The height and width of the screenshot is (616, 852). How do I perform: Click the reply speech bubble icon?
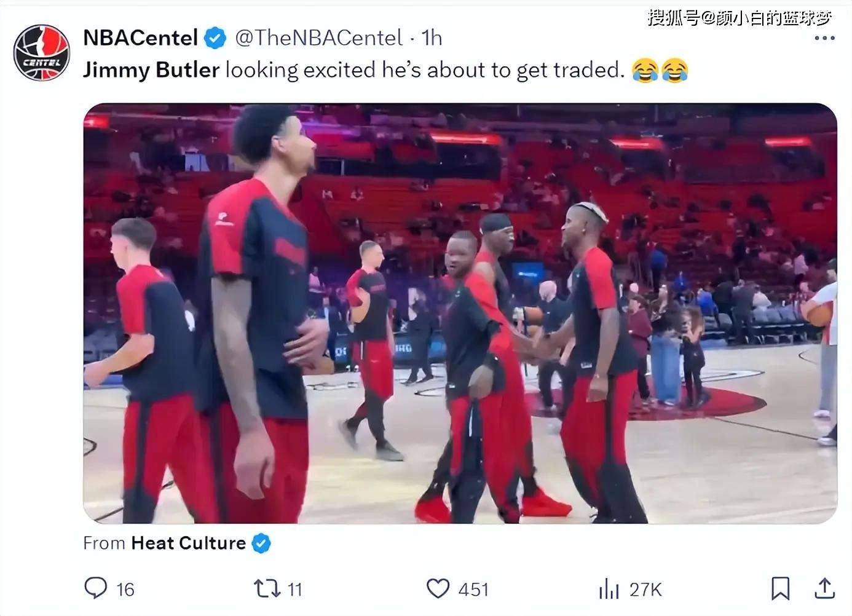95,588
